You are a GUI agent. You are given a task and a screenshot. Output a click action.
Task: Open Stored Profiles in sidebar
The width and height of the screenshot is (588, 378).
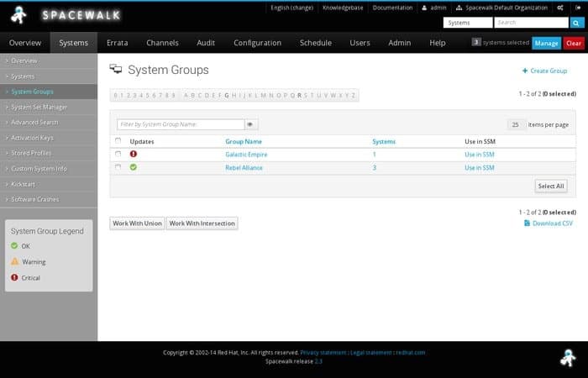(49, 153)
